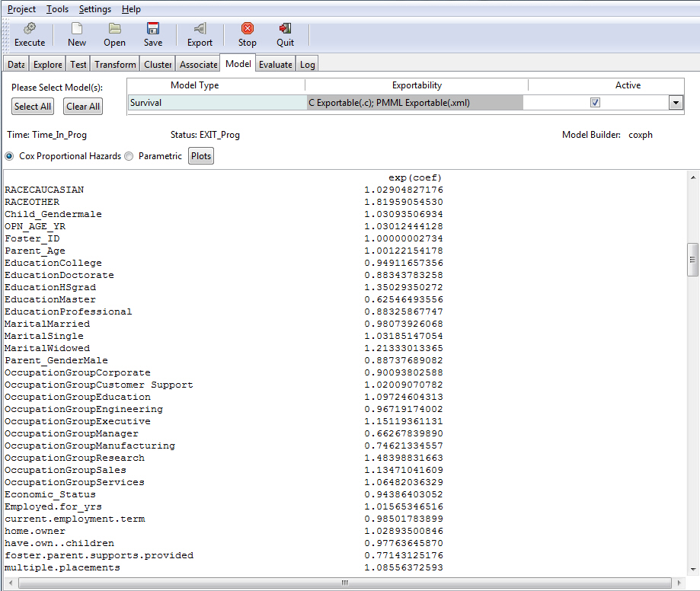Open a project using the Open folder icon

coord(115,29)
